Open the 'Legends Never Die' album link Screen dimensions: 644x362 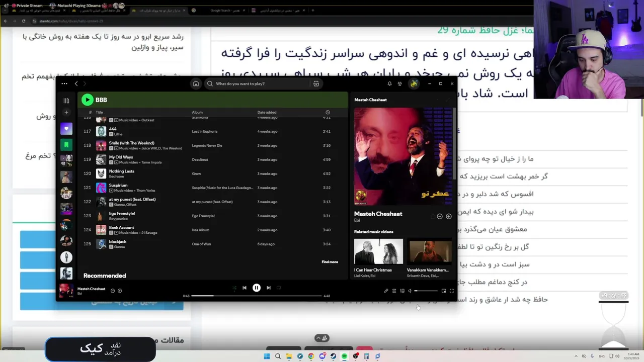pos(207,145)
